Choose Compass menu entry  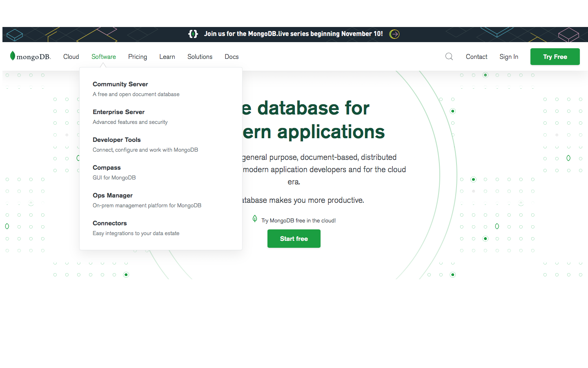[107, 168]
